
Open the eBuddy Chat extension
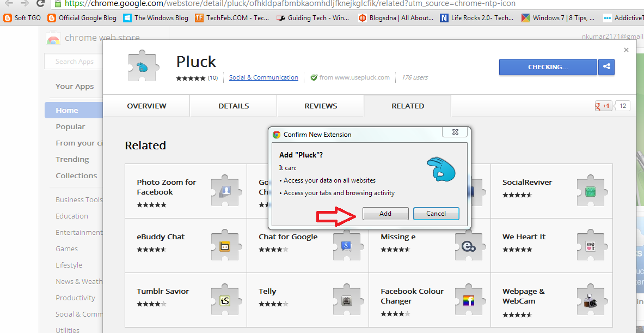(185, 245)
